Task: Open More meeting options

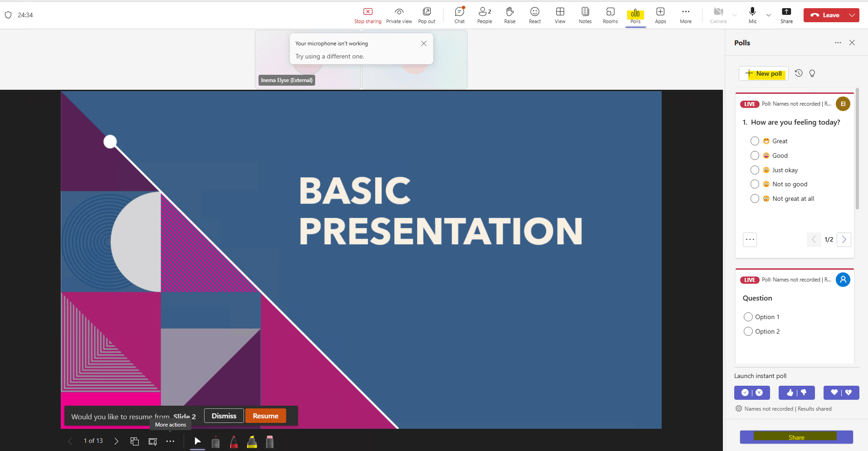Action: click(x=686, y=15)
